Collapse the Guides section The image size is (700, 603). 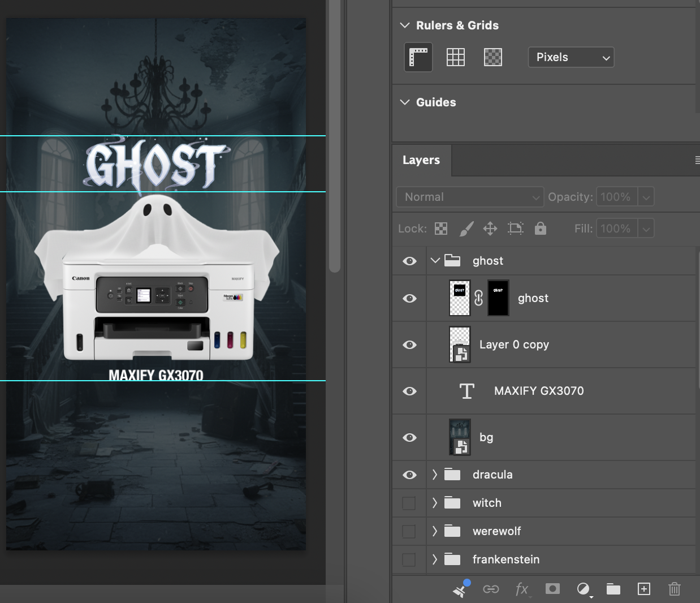[405, 102]
